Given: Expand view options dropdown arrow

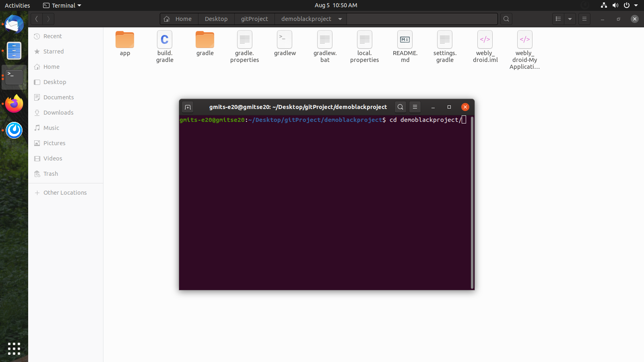Looking at the screenshot, I should [x=570, y=19].
